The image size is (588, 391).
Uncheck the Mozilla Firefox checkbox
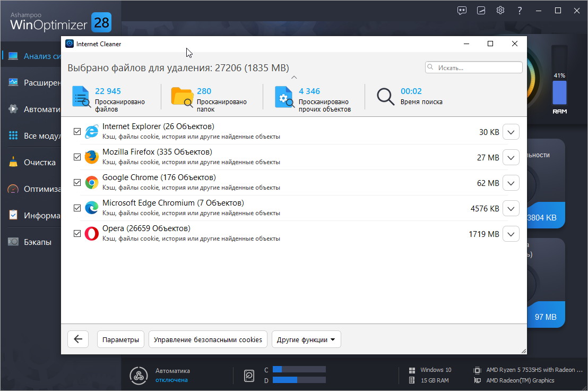click(77, 157)
